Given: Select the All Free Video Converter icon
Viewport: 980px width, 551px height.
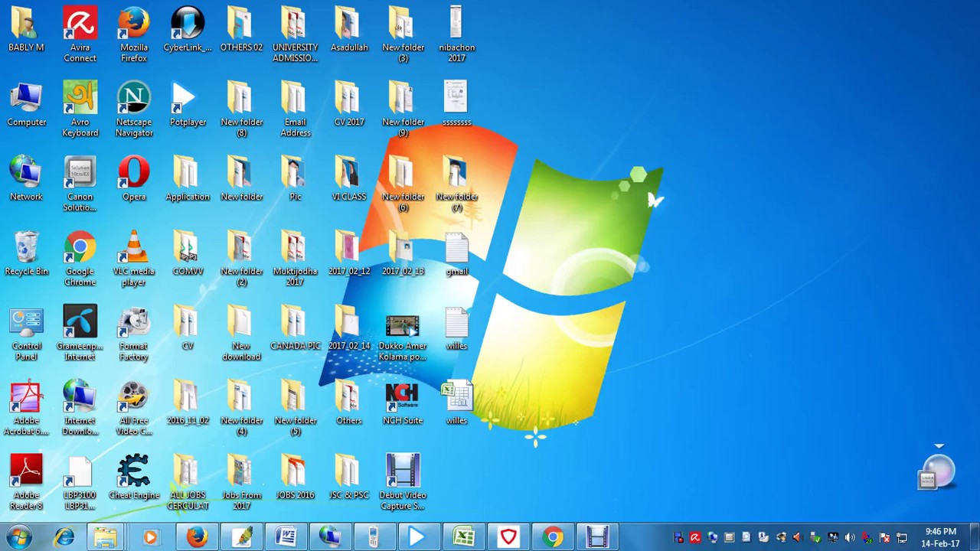Looking at the screenshot, I should tap(134, 408).
